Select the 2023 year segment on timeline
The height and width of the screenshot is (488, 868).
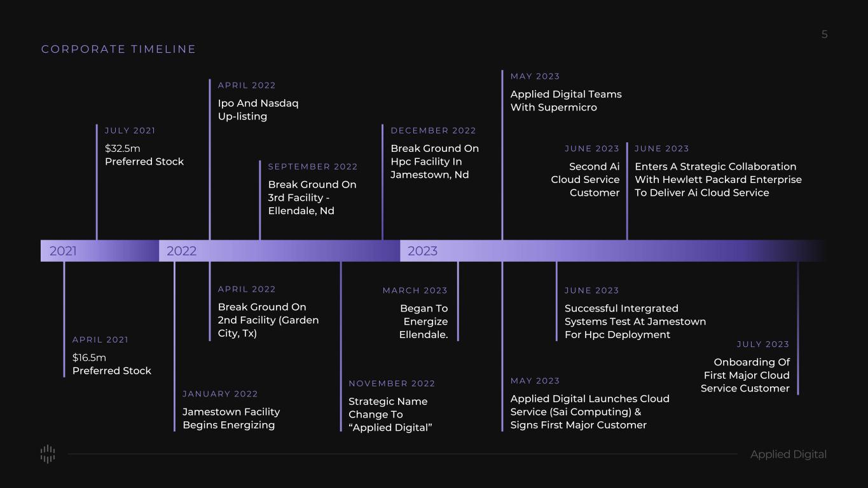[614, 251]
